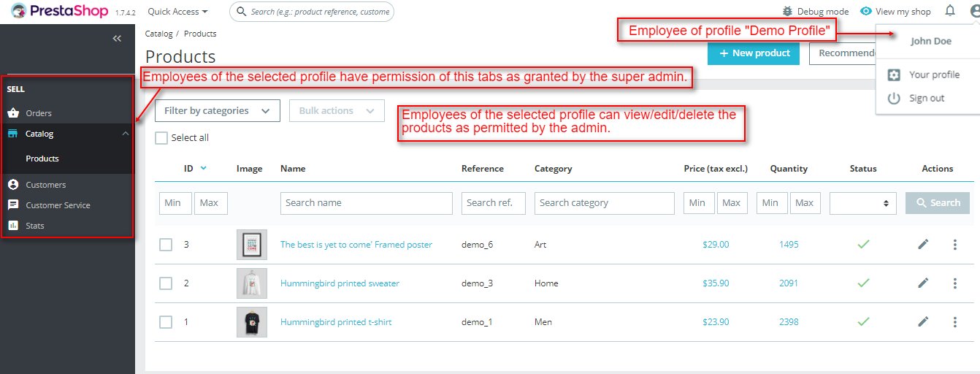Open the notifications bell

tap(950, 11)
